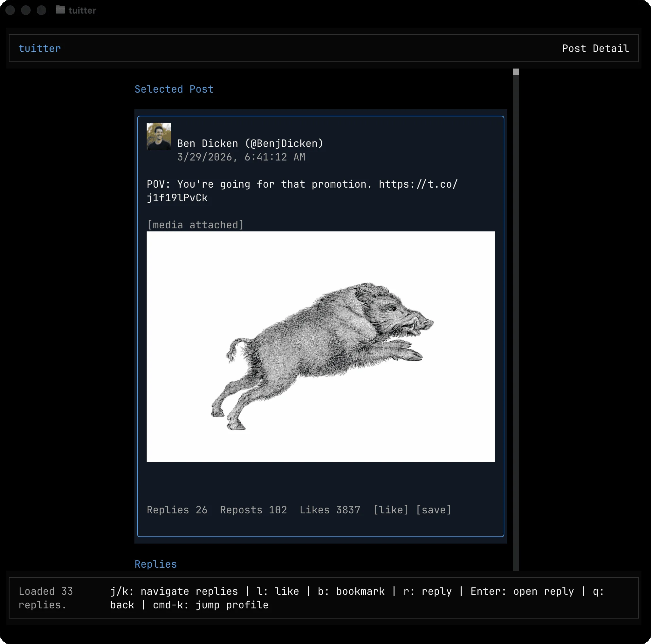Click the window title 'tuitter' in title bar

(82, 11)
